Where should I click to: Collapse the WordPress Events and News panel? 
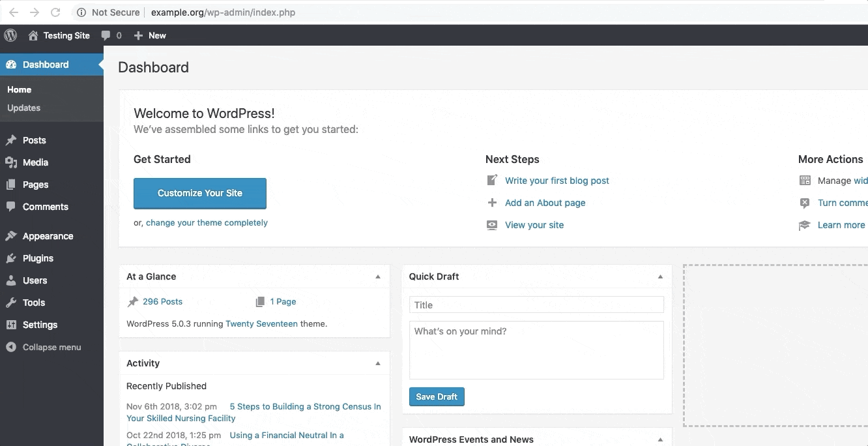pyautogui.click(x=660, y=439)
